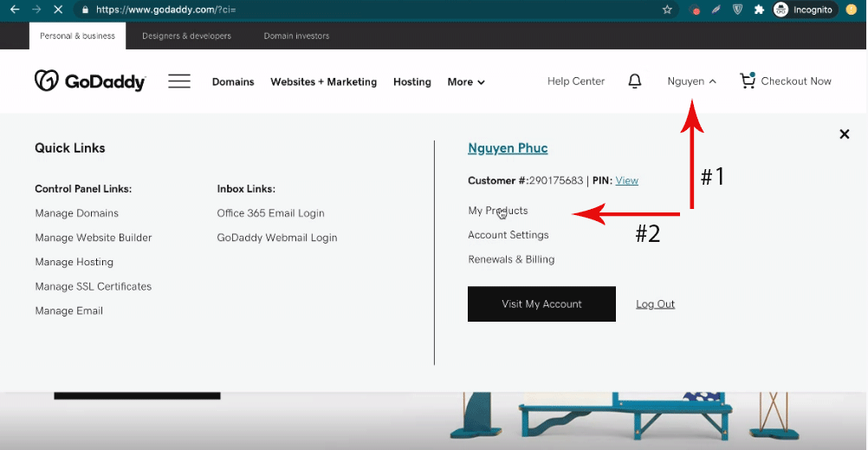The width and height of the screenshot is (868, 450).
Task: Stop page loading with X button
Action: pyautogui.click(x=59, y=10)
